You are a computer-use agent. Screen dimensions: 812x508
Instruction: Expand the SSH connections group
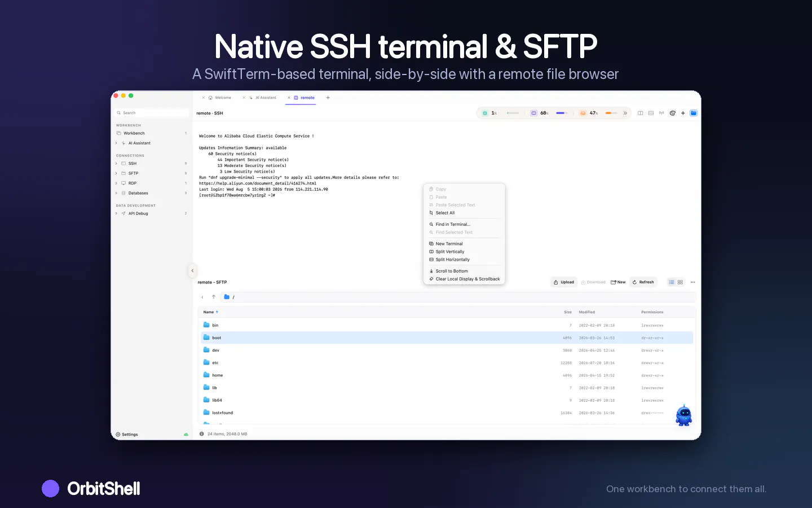[x=116, y=164]
